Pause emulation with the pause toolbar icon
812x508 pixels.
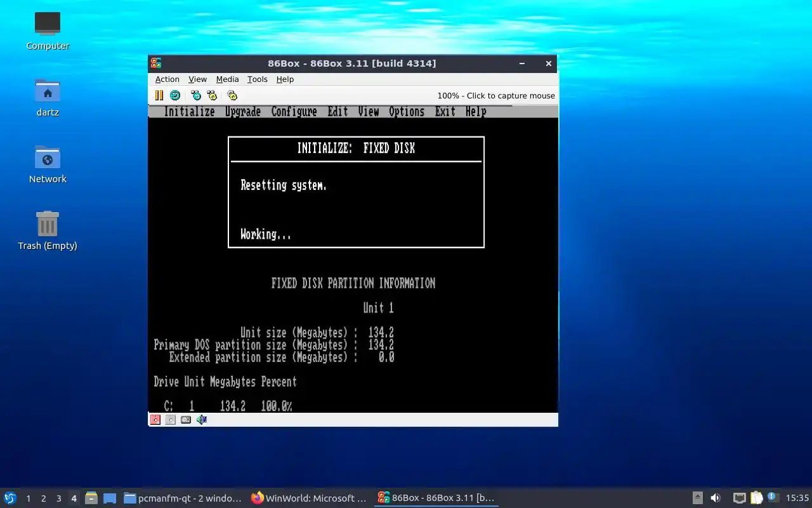coord(159,95)
